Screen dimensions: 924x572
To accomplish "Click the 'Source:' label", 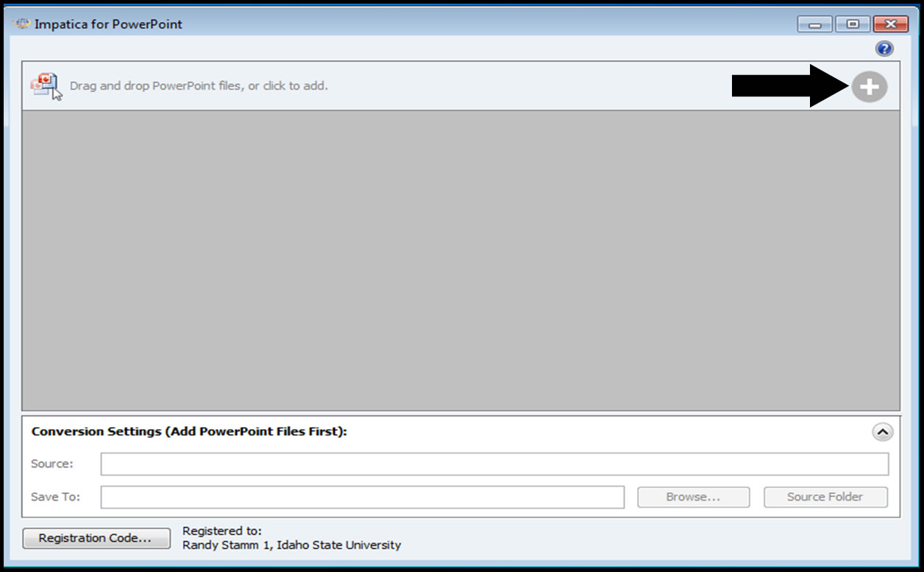I will click(x=52, y=464).
